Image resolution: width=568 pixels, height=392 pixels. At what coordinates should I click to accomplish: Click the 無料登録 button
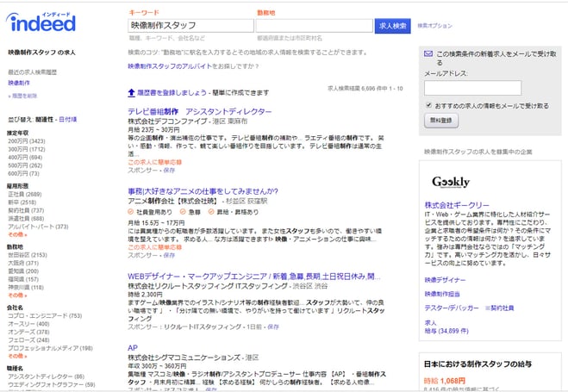[x=441, y=121]
